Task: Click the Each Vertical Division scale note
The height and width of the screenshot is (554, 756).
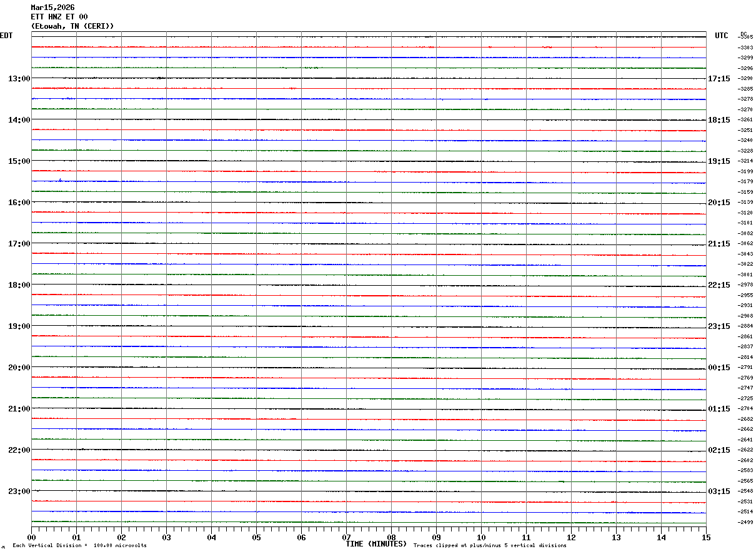Action: tap(79, 546)
